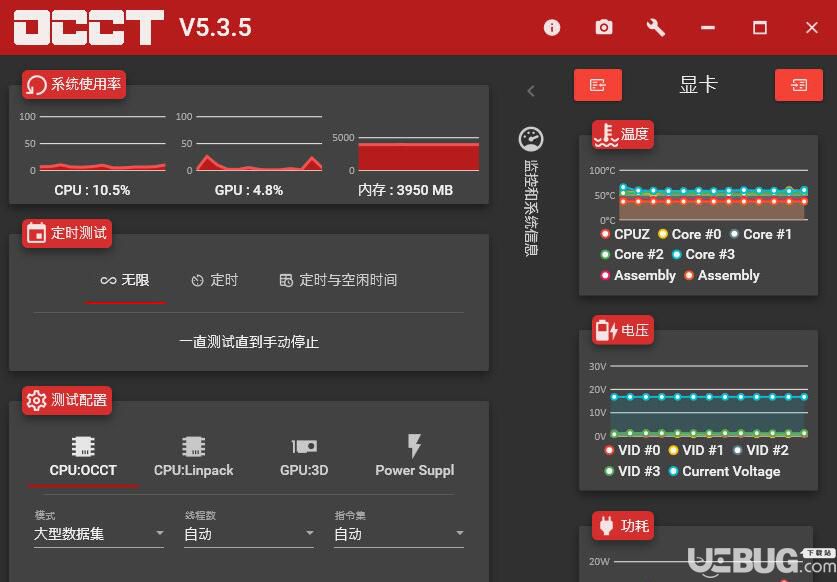
Task: Toggle Current Voltage legend entry
Action: [x=724, y=471]
